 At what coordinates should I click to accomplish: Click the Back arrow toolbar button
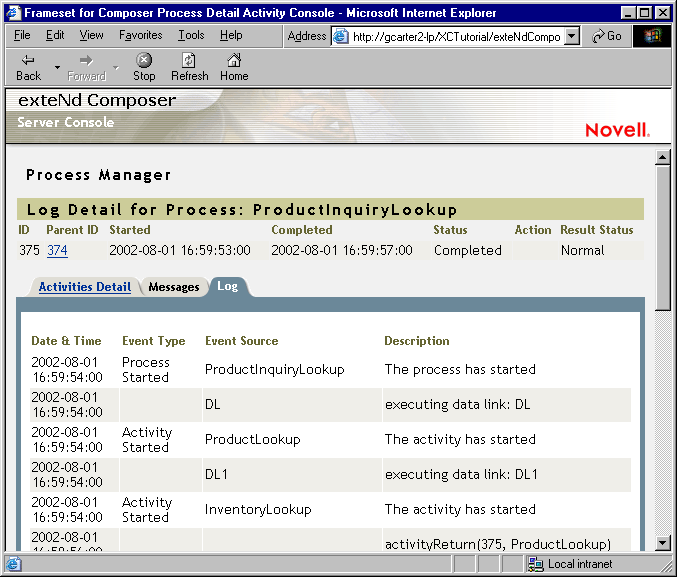click(28, 67)
